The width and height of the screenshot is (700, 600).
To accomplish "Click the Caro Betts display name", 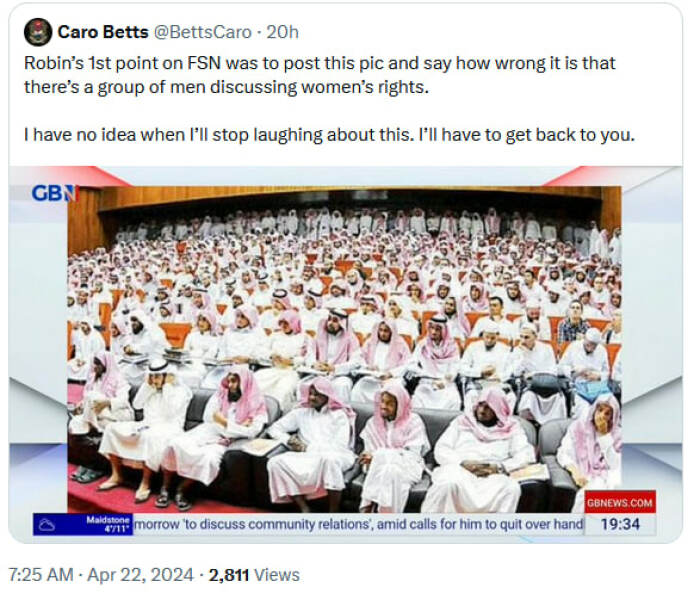I will 103,32.
